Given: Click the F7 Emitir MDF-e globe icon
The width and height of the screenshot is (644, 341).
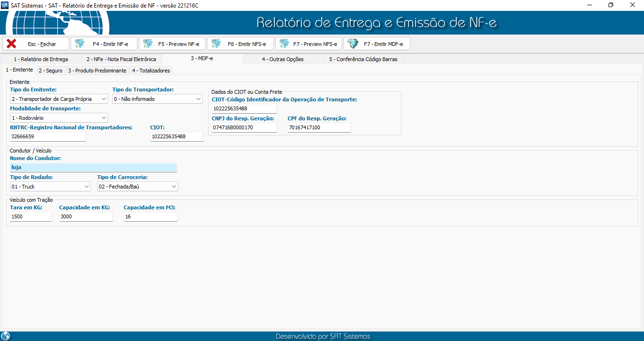Looking at the screenshot, I should (x=353, y=44).
